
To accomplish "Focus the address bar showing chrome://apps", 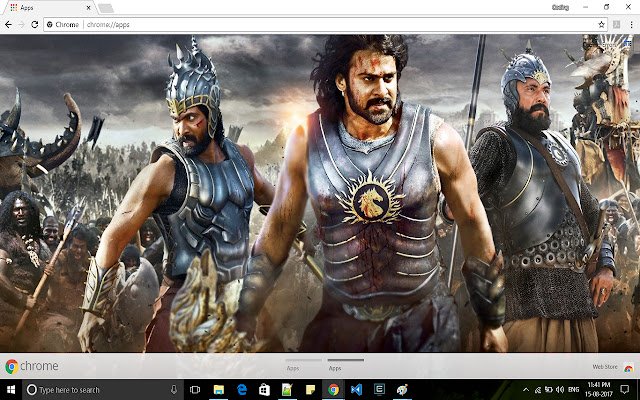I will click(x=325, y=24).
